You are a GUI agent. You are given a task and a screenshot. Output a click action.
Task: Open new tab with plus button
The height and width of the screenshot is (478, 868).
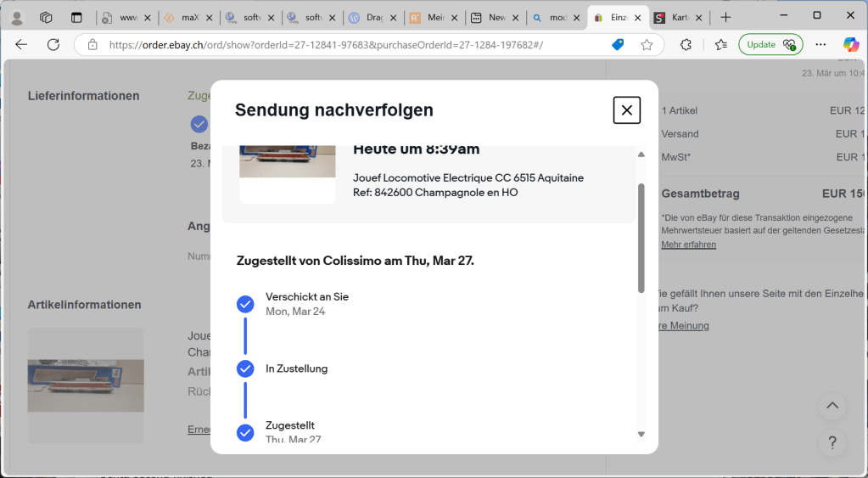(x=725, y=17)
